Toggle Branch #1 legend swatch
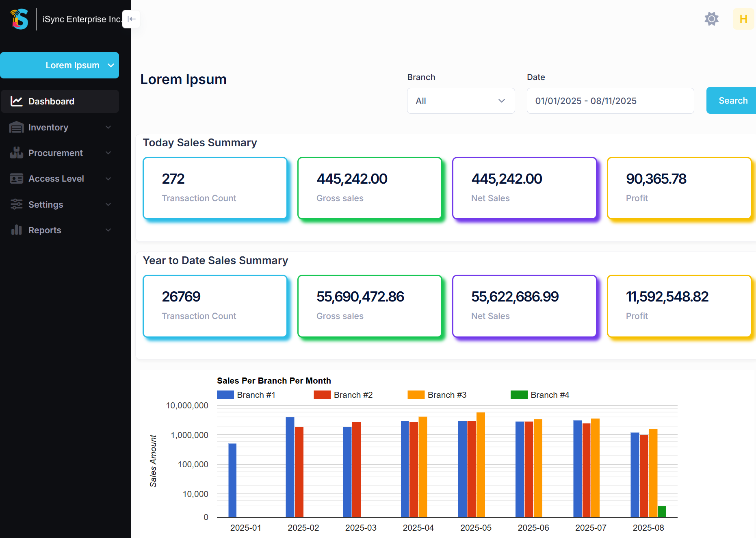Viewport: 756px width, 538px height. tap(225, 395)
